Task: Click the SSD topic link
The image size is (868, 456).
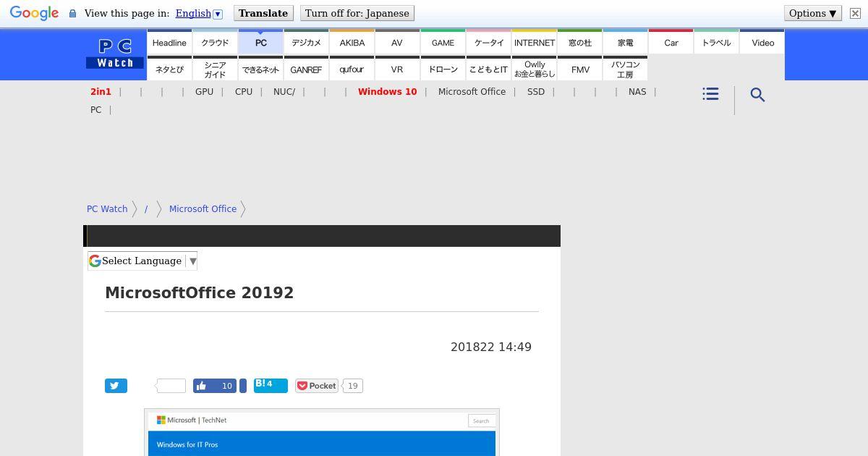Action: coord(536,92)
